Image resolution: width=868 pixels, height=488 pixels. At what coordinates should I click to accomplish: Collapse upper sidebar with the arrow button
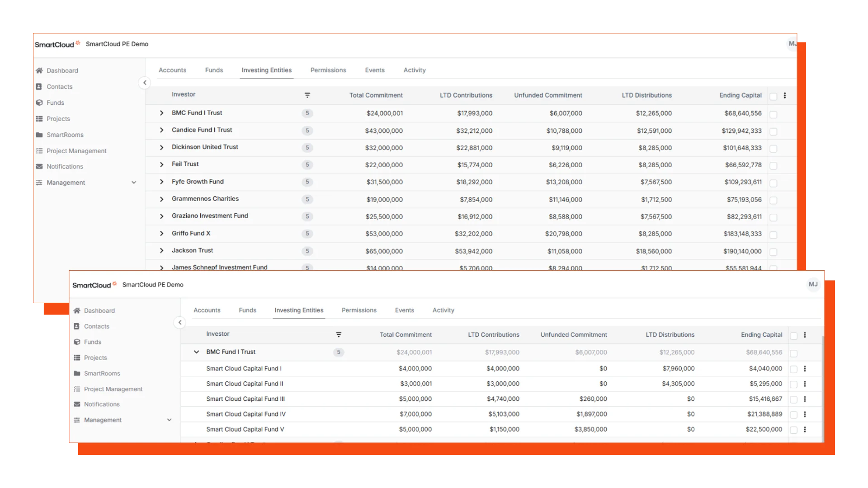pyautogui.click(x=145, y=82)
